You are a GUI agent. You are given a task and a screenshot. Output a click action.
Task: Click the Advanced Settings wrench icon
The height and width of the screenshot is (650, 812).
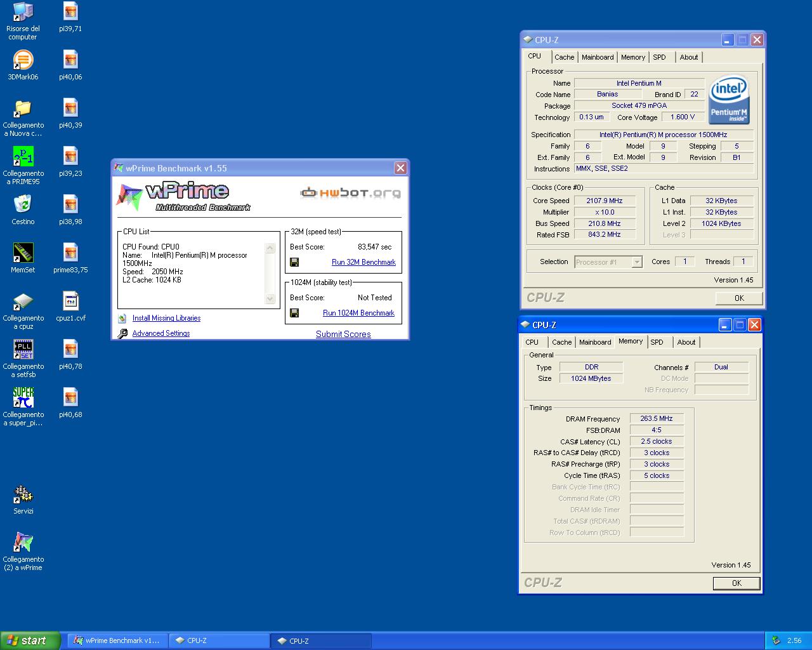[122, 333]
